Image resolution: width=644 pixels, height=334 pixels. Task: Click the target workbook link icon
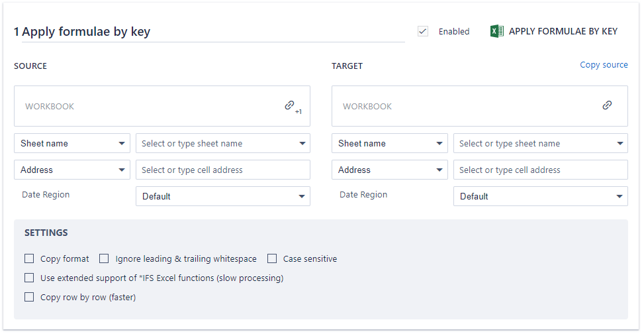[607, 105]
